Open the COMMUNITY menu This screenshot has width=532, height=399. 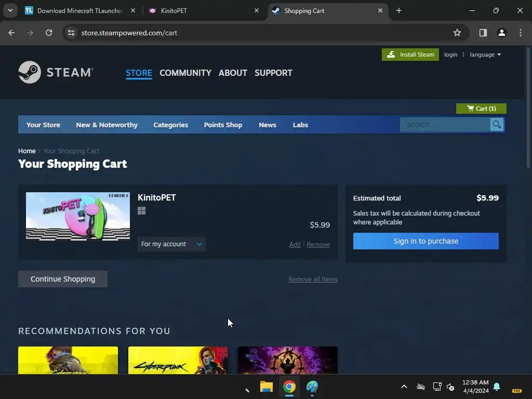tap(185, 73)
